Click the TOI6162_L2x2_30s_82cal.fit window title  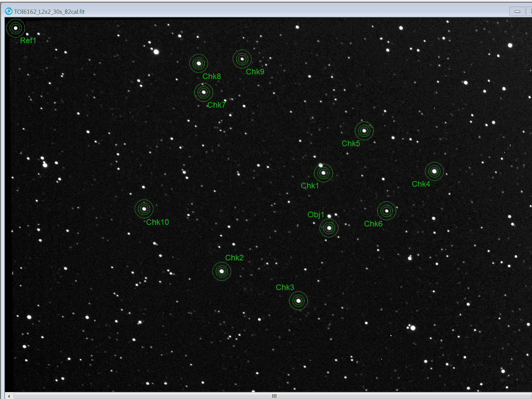click(49, 12)
